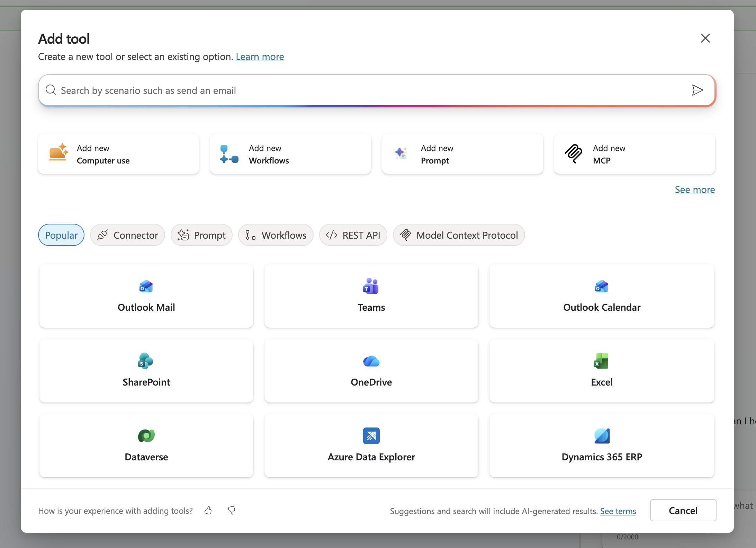Screen dimensions: 756x548
Task: Focus the scenario search field
Action: pyautogui.click(x=377, y=90)
